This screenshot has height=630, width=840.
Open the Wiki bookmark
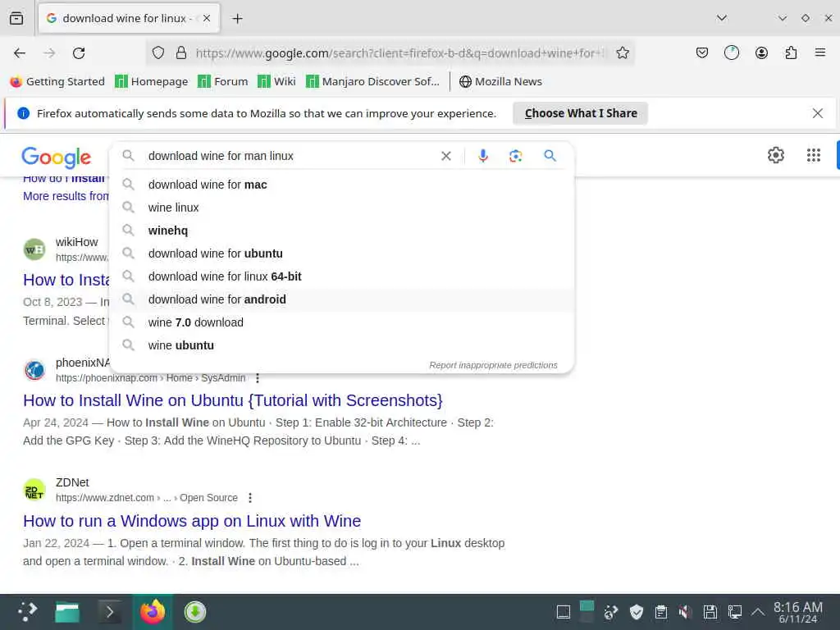[276, 81]
